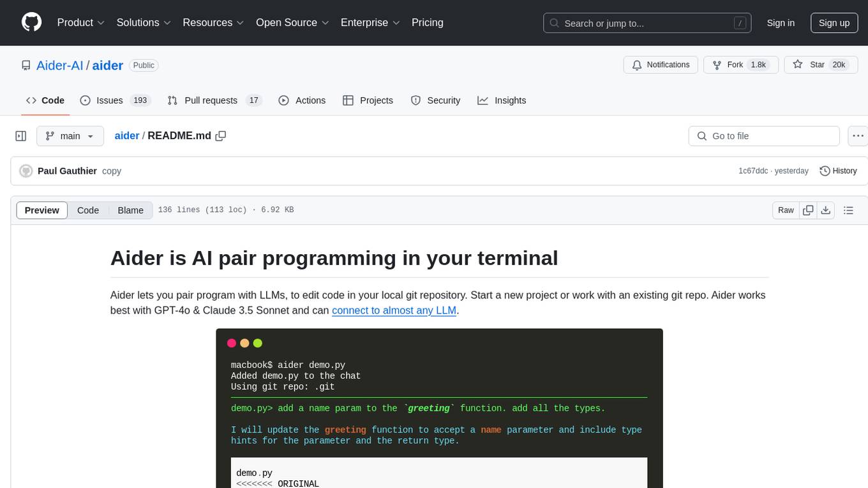Open the Pricing page
Image resolution: width=868 pixels, height=488 pixels.
pyautogui.click(x=428, y=22)
